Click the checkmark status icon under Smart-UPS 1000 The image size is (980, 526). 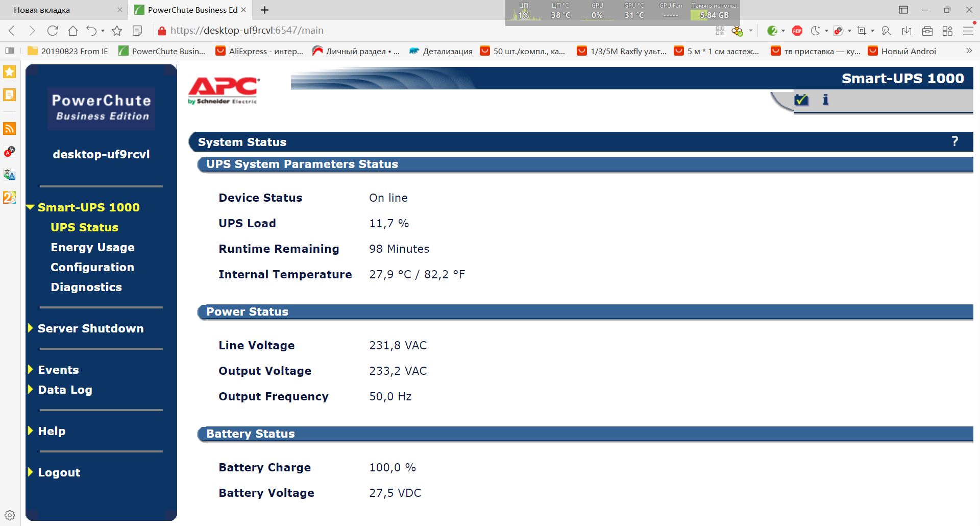801,100
